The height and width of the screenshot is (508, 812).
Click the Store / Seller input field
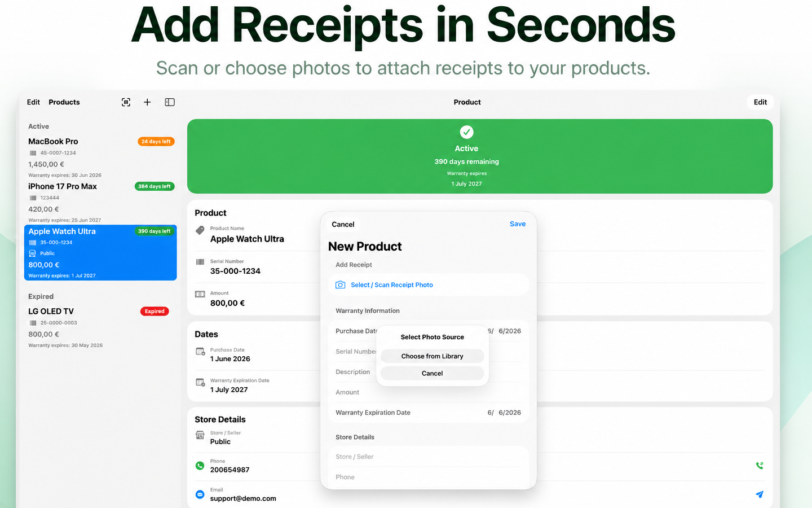[x=429, y=457]
